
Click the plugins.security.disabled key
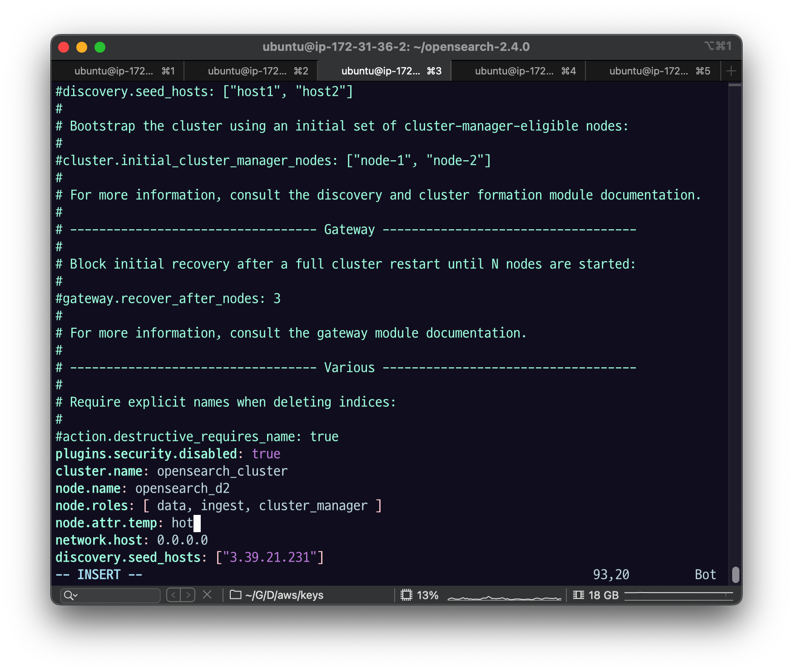(x=146, y=454)
